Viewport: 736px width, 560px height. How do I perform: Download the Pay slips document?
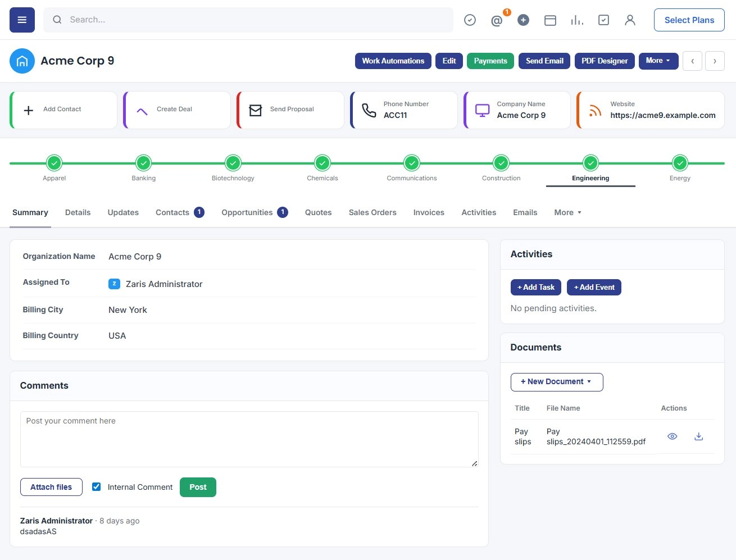click(699, 436)
